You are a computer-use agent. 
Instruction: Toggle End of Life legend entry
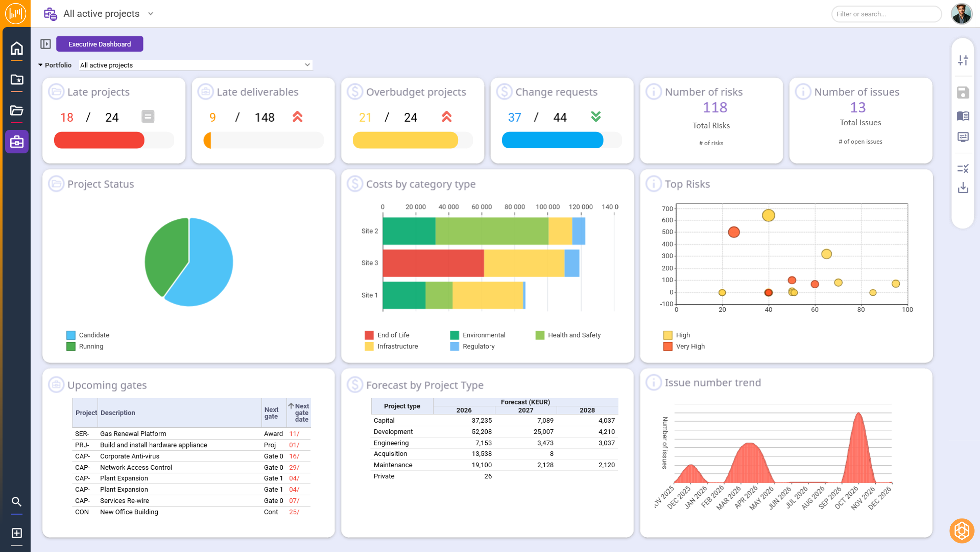click(x=387, y=335)
